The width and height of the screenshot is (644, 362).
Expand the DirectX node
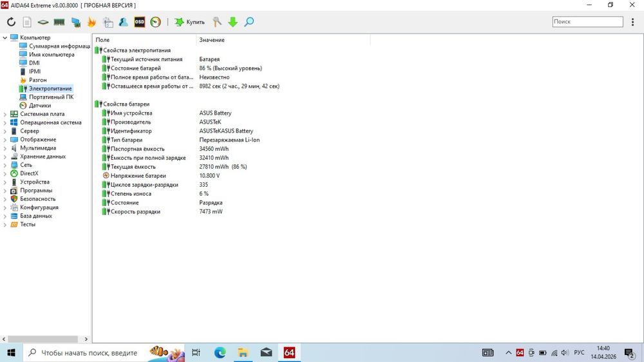pos(5,173)
